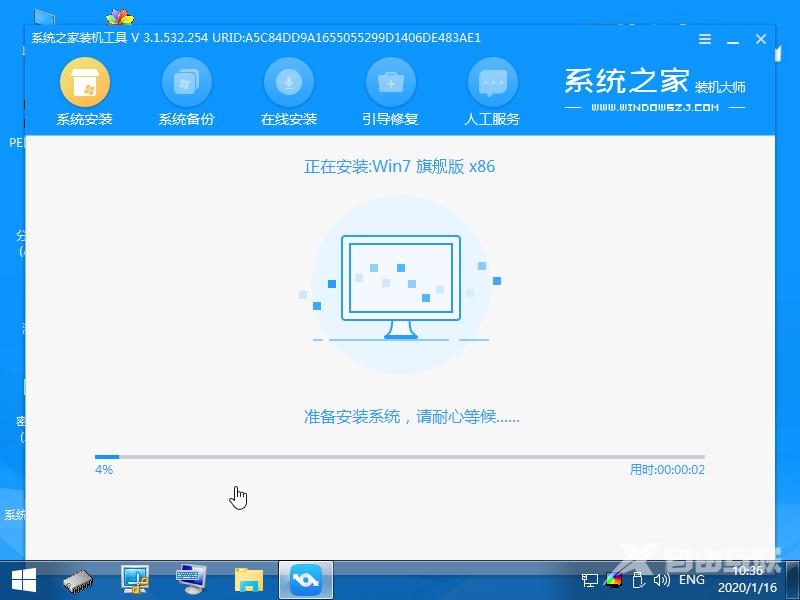
Task: Select the 引导修复 tab label
Action: click(390, 119)
